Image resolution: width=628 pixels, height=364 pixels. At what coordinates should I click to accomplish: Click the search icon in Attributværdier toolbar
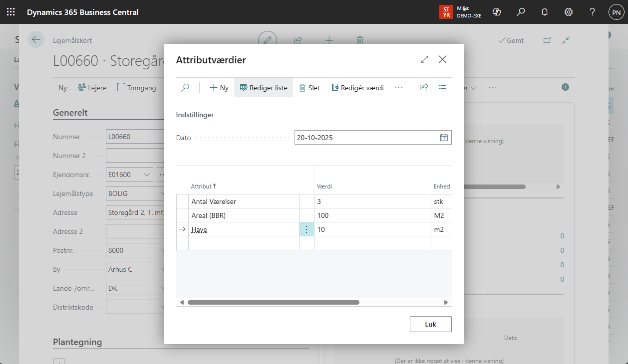(x=185, y=88)
